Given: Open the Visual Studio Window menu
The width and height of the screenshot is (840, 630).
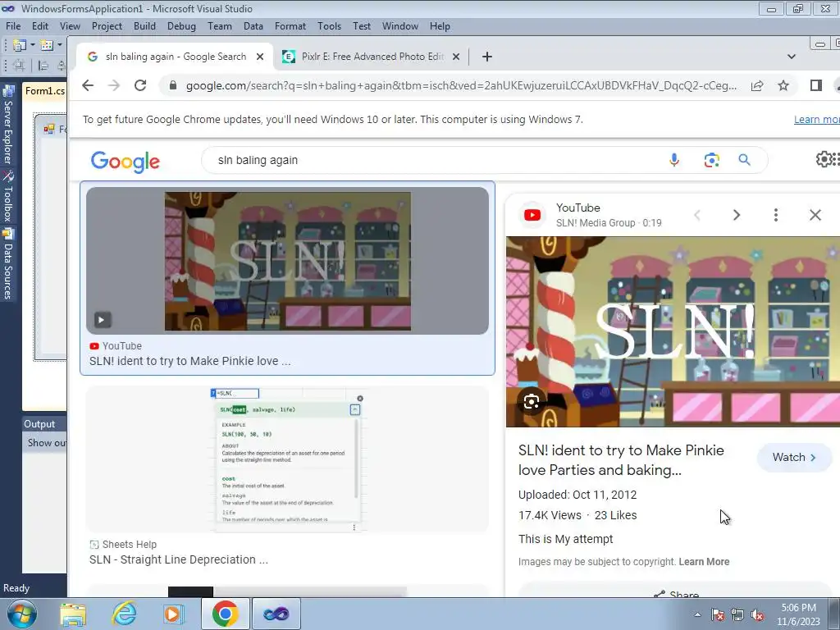Looking at the screenshot, I should [x=400, y=26].
